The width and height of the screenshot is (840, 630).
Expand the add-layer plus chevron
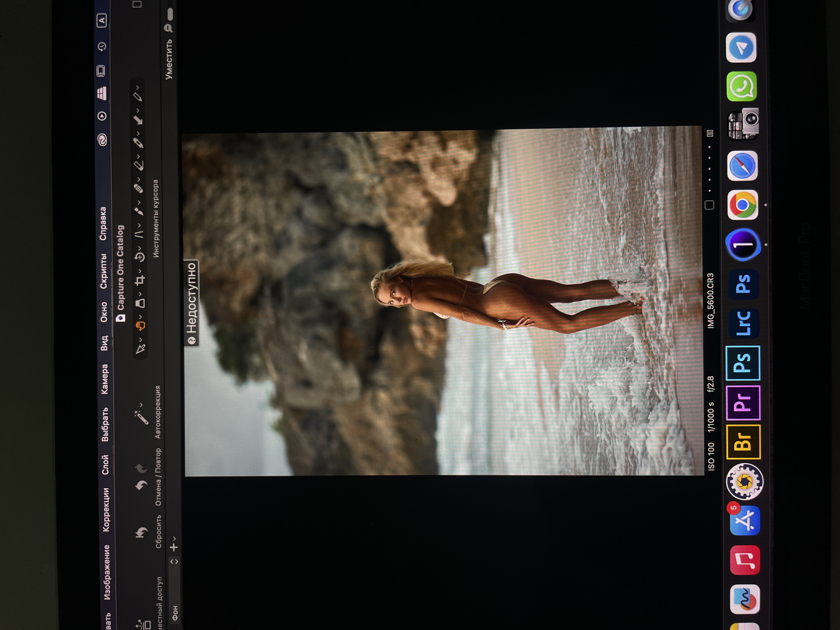tap(174, 538)
